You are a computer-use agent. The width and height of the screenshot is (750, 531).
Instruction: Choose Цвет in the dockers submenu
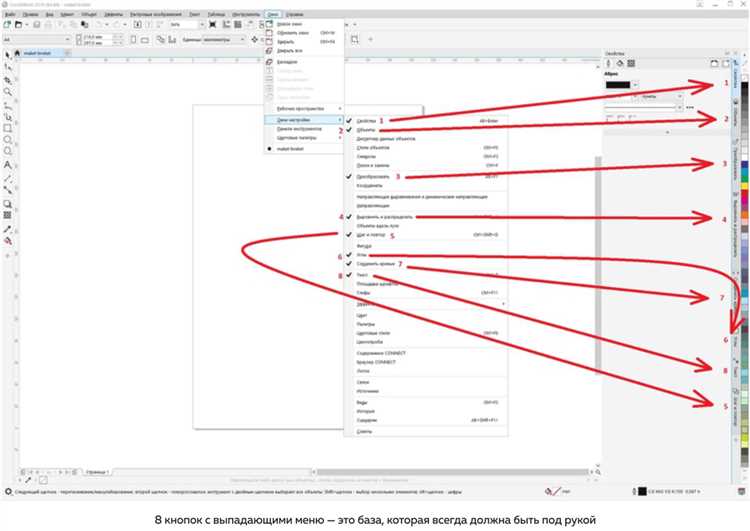click(362, 314)
